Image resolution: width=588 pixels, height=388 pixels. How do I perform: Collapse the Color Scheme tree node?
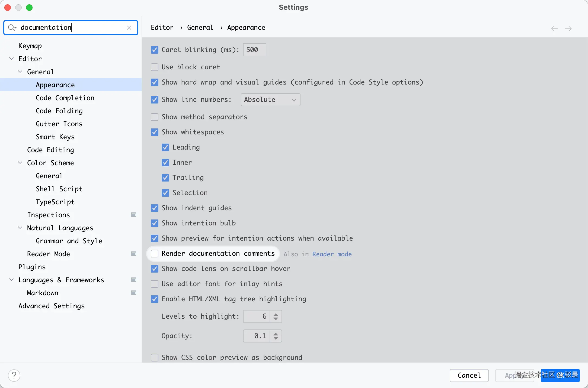[x=20, y=163]
